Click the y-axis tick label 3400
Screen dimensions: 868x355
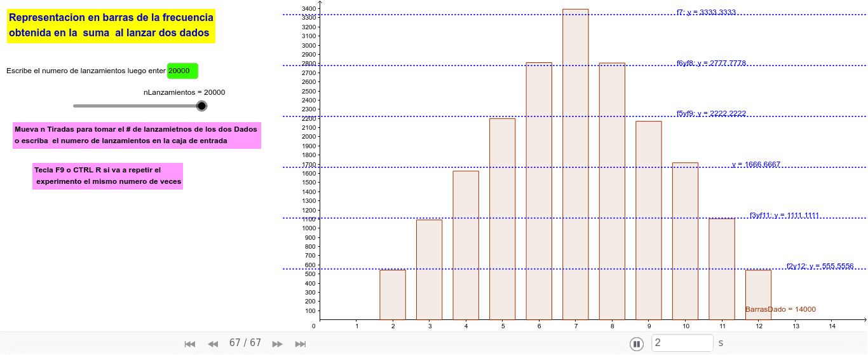pos(308,9)
